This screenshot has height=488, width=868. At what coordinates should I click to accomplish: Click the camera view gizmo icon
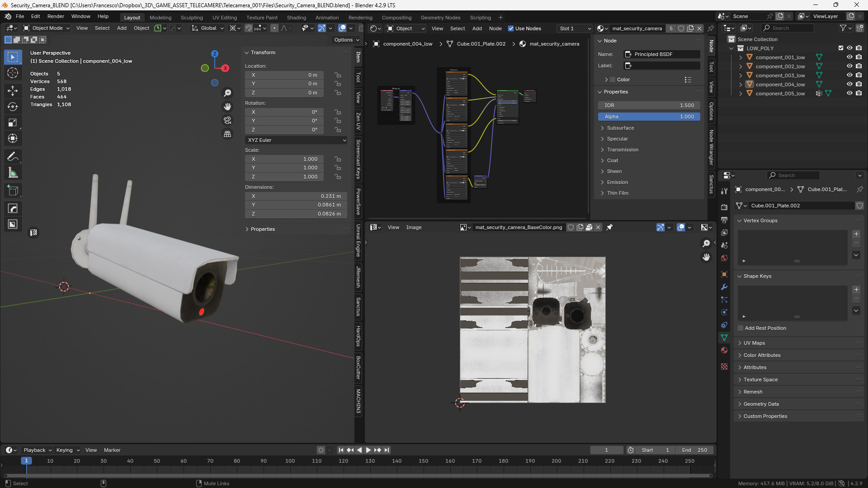(227, 120)
